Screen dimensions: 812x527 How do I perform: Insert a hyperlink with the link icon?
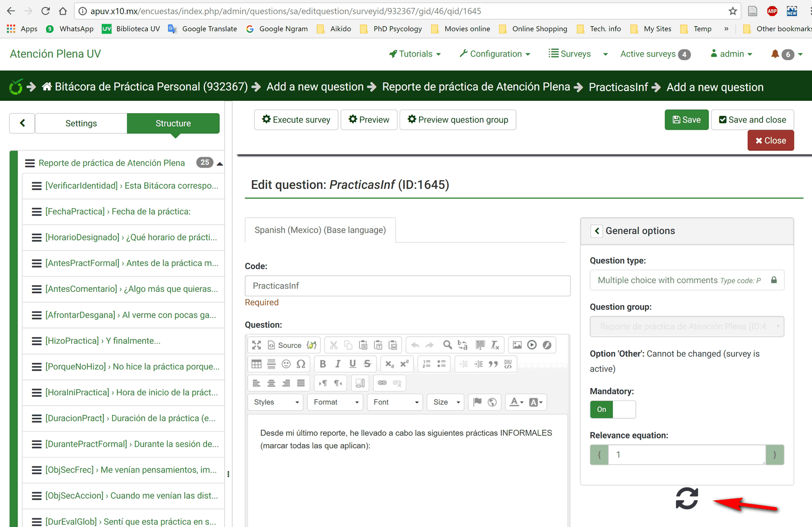(382, 383)
